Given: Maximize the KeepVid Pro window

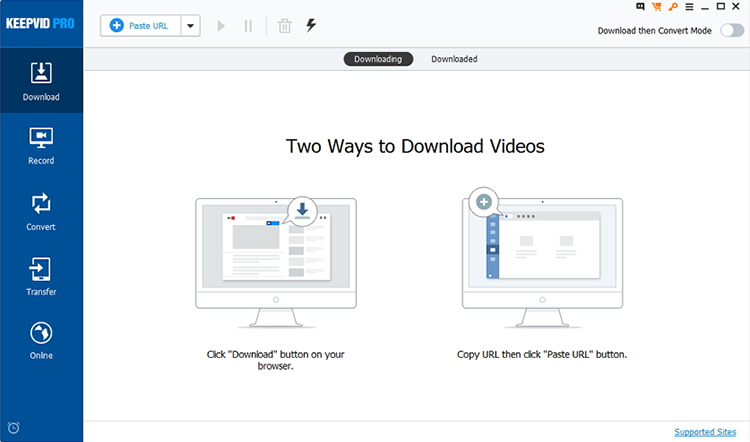Looking at the screenshot, I should click(x=720, y=6).
